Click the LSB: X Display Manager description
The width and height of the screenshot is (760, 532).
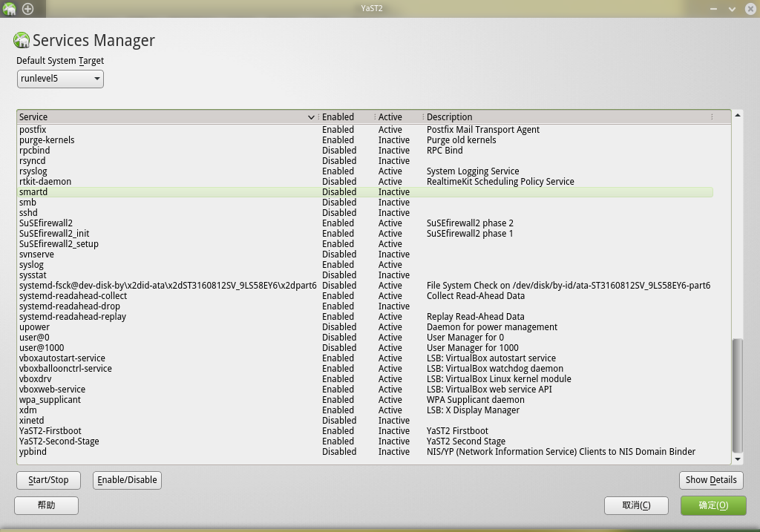(x=473, y=410)
